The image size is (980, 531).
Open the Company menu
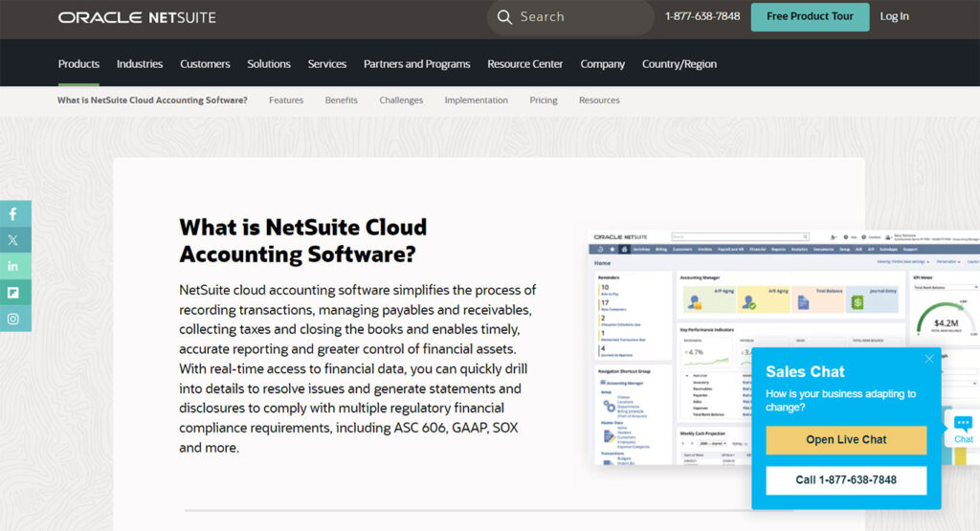(x=603, y=64)
